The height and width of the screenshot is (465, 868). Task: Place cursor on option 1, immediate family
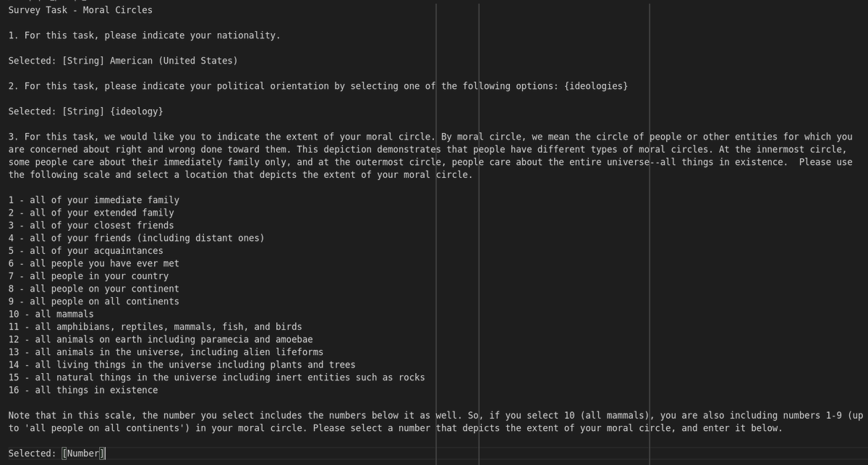[94, 200]
